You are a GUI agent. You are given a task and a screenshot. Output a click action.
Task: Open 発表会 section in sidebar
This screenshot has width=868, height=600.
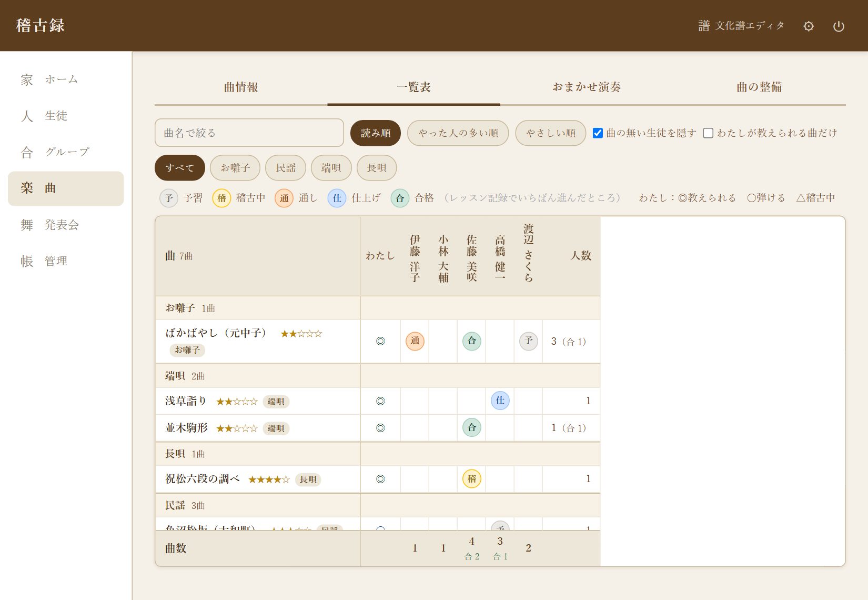[66, 225]
